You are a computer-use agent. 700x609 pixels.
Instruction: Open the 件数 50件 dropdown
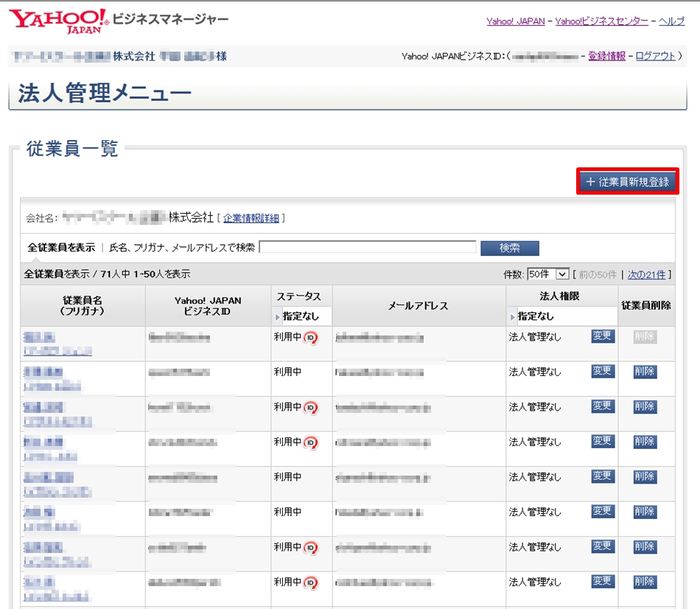pos(548,274)
